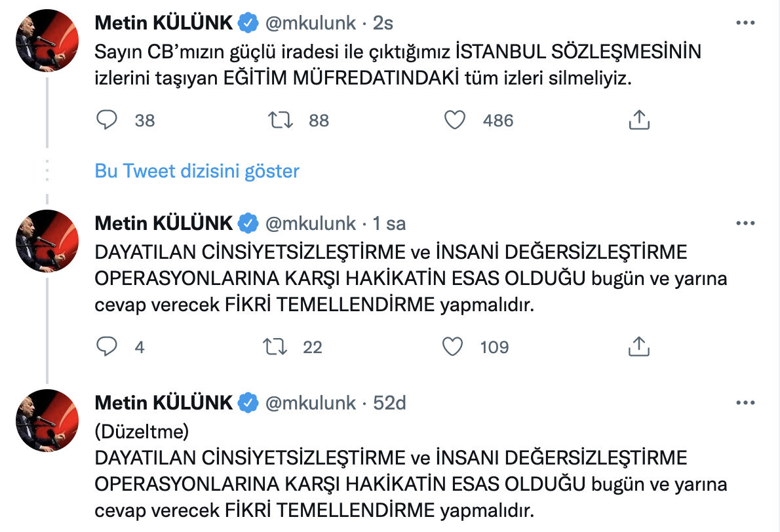Reply to the first tweet

(x=106, y=120)
